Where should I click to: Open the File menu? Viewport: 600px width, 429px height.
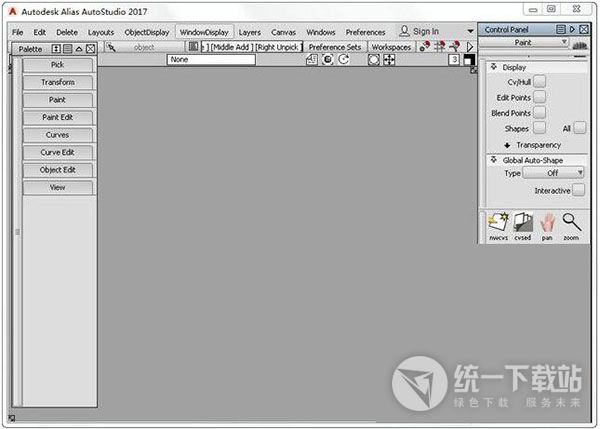point(18,32)
